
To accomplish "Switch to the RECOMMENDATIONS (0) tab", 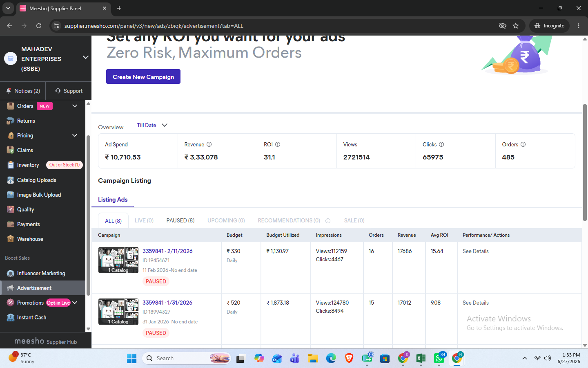I will pyautogui.click(x=289, y=220).
